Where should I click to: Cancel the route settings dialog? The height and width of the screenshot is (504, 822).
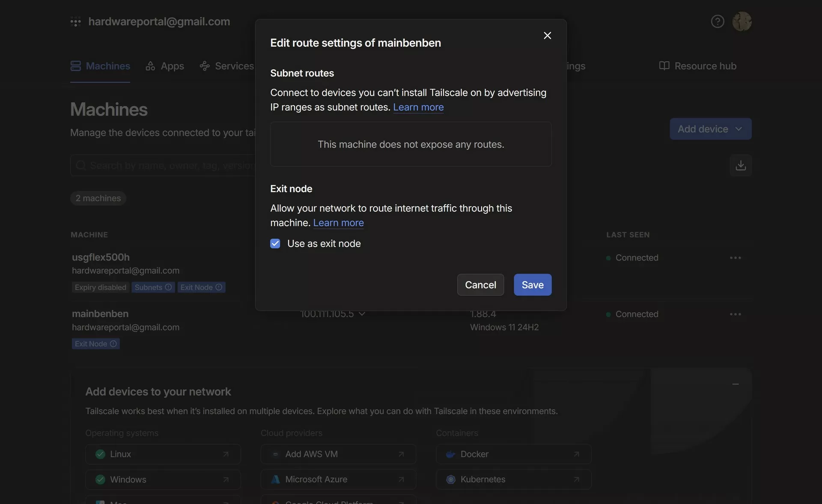point(480,285)
